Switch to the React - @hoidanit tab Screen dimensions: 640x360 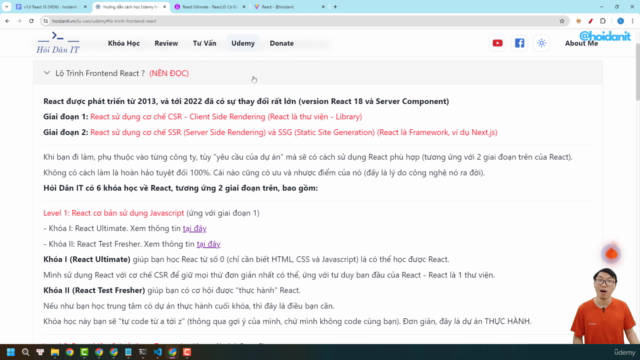(x=288, y=7)
